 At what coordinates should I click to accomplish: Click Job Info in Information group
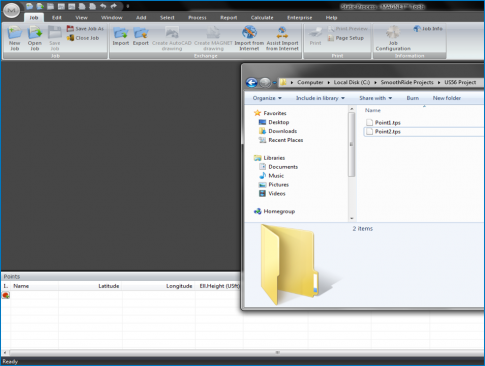click(x=428, y=29)
